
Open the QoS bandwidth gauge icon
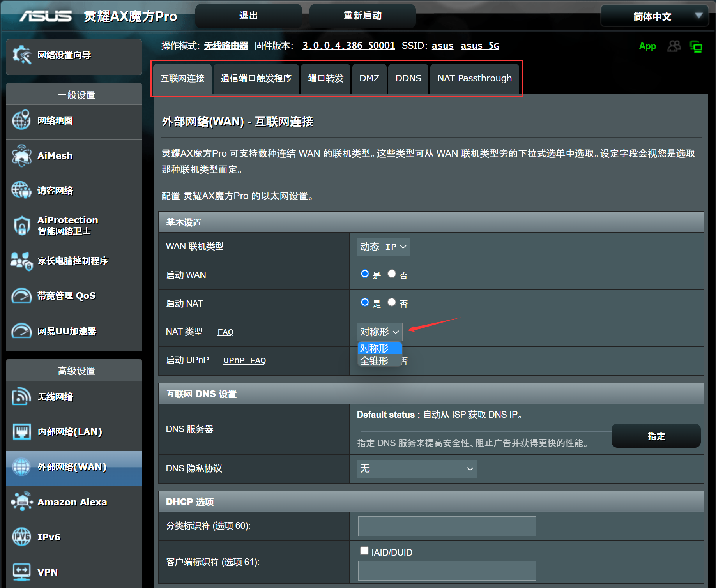(21, 296)
